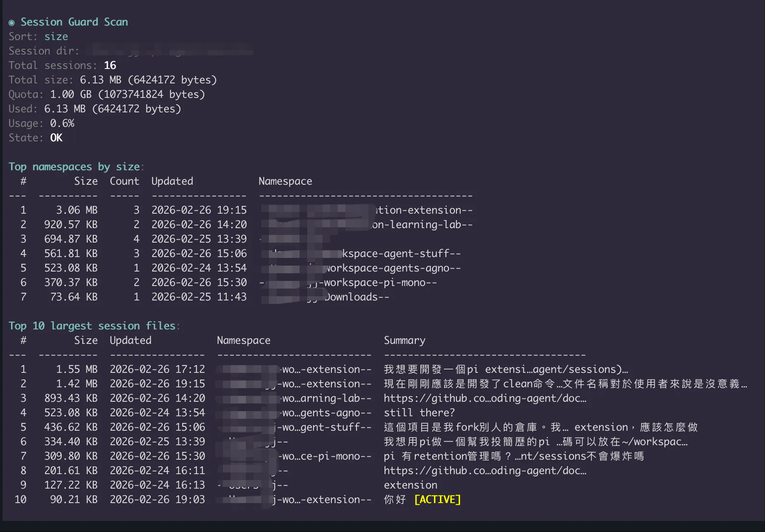Click the '2026-02-24 16:13' timestamp
The width and height of the screenshot is (765, 532).
coord(157,485)
